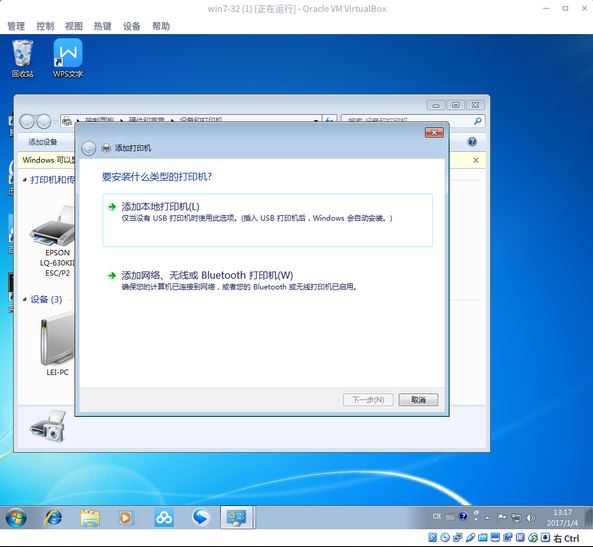Click the search magnifier in the Devices window
Image resolution: width=593 pixels, height=547 pixels.
478,121
